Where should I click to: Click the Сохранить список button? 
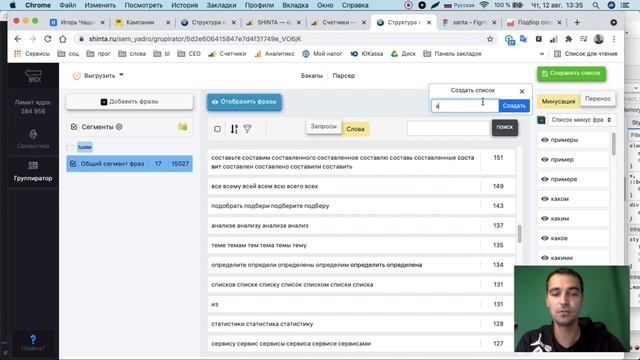571,73
